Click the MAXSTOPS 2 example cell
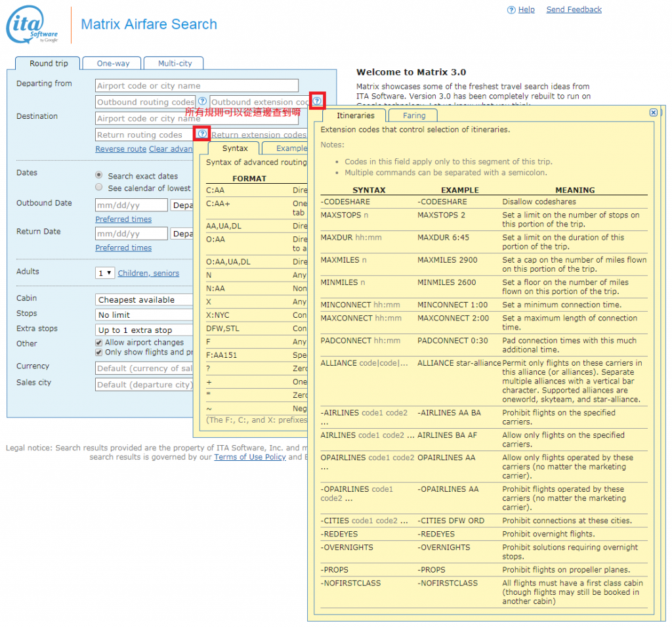The image size is (672, 627). pyautogui.click(x=441, y=215)
